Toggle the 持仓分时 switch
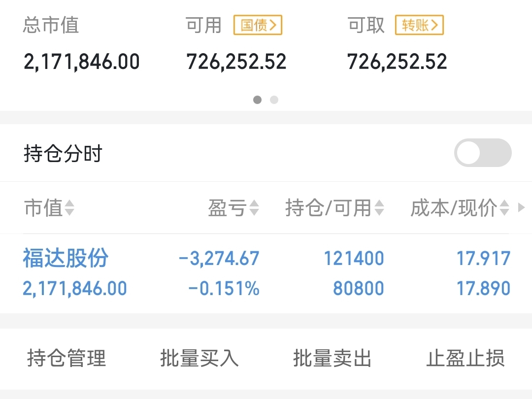The image size is (532, 399). click(x=483, y=153)
